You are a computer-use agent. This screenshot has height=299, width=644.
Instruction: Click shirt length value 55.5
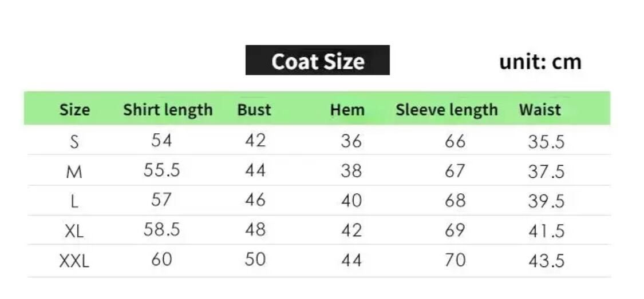(161, 170)
